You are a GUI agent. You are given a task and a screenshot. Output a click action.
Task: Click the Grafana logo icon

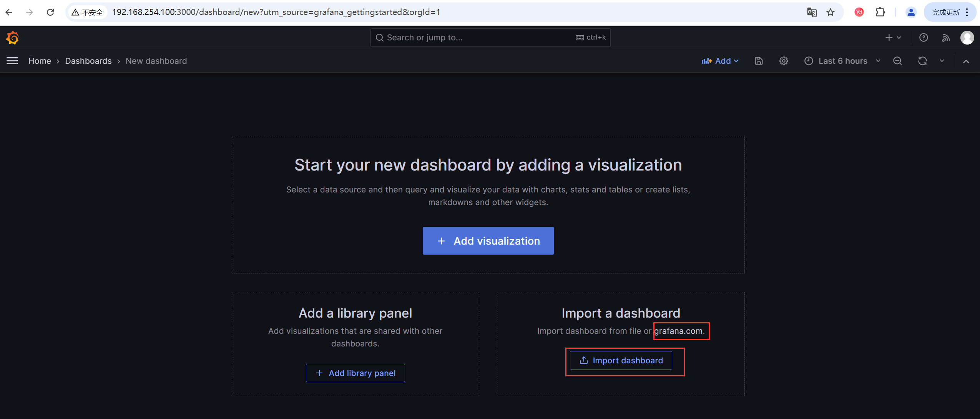click(12, 38)
